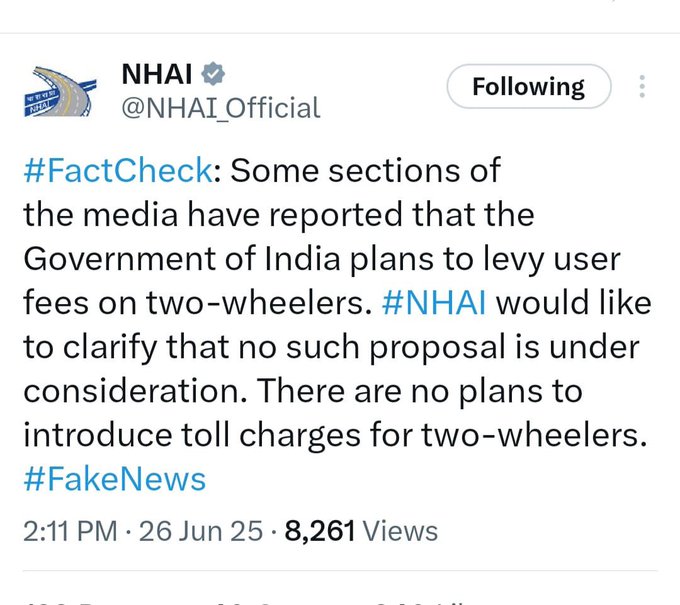Open the #FakeNews hashtag
The image size is (680, 605).
(x=114, y=479)
